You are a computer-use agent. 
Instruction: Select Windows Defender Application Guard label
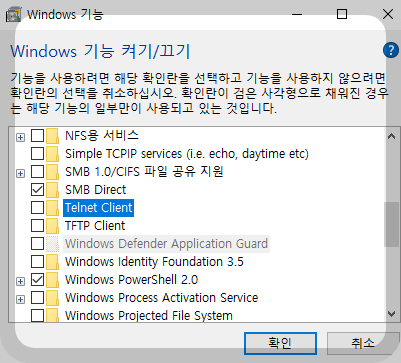pos(166,244)
